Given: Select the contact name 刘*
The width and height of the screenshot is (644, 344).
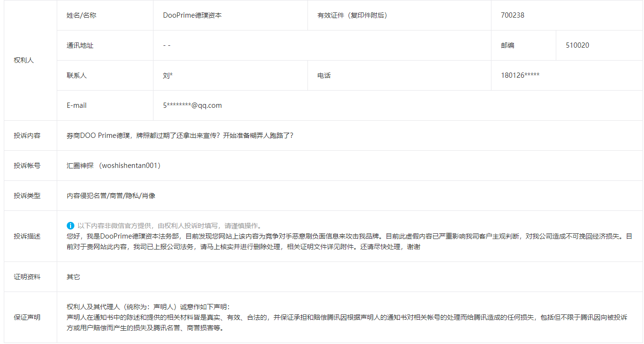Looking at the screenshot, I should pyautogui.click(x=168, y=75).
